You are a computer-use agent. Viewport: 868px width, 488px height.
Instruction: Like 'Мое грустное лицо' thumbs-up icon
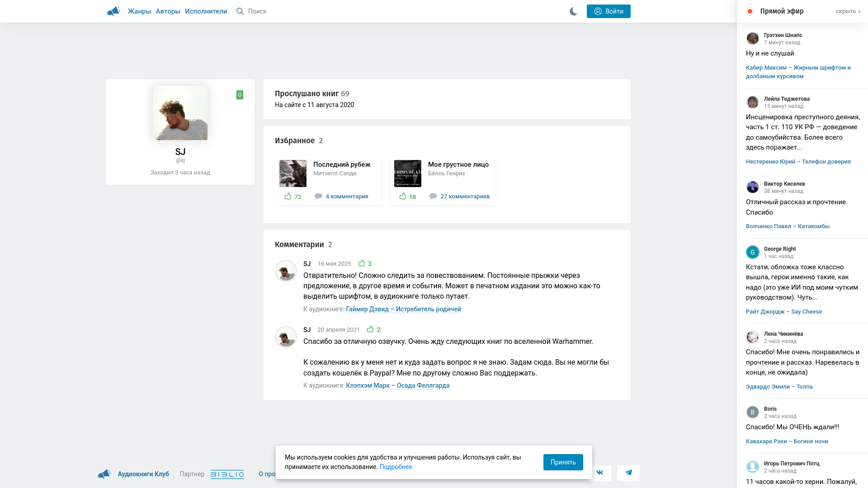click(x=403, y=196)
